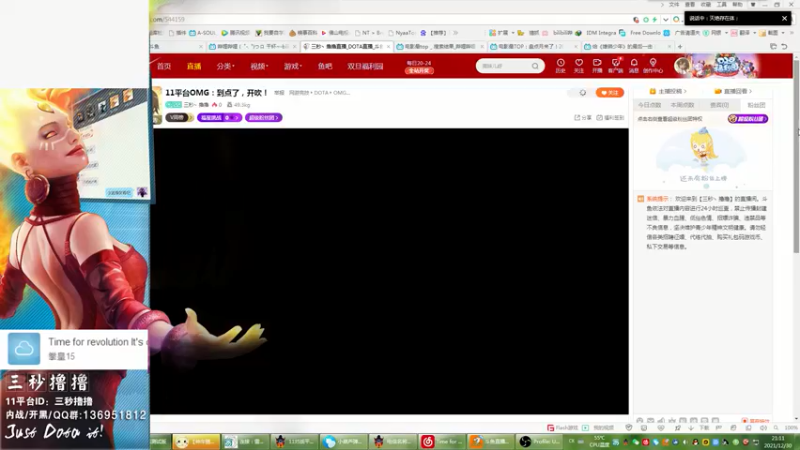Viewport: 800px width, 450px height.
Task: Click the Flash游戏 status bar icon
Action: pos(562,428)
